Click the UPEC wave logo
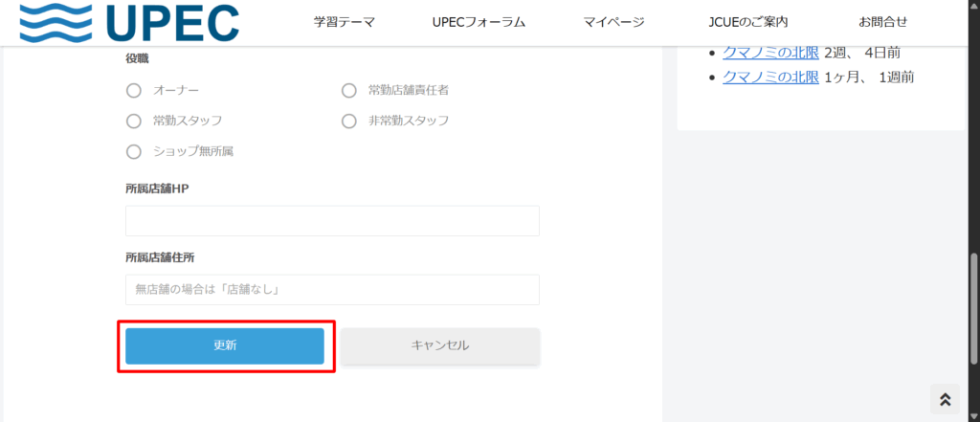This screenshot has height=422, width=980. coord(56,23)
